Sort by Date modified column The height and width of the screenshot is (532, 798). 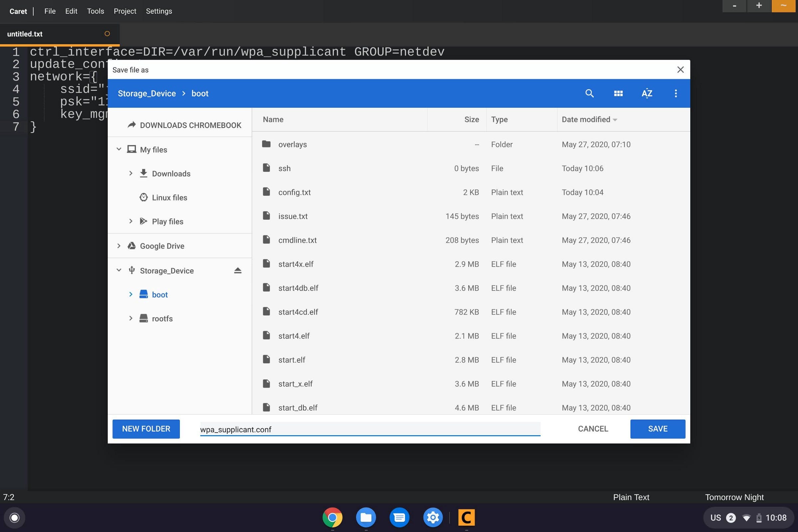586,119
